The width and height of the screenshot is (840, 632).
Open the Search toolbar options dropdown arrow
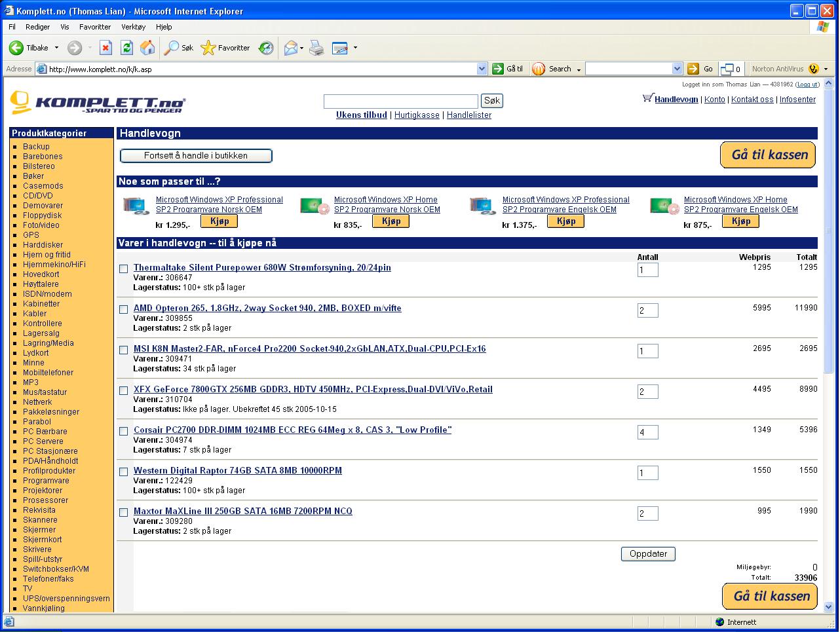point(579,69)
